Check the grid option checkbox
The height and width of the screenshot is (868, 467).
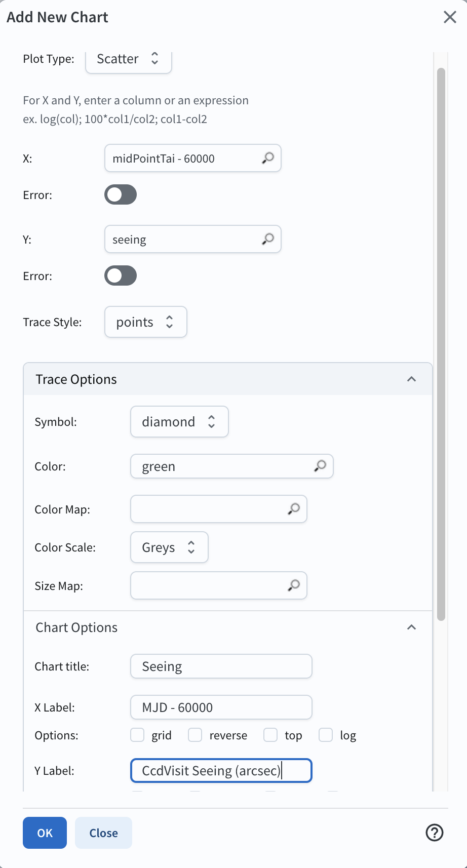(137, 735)
